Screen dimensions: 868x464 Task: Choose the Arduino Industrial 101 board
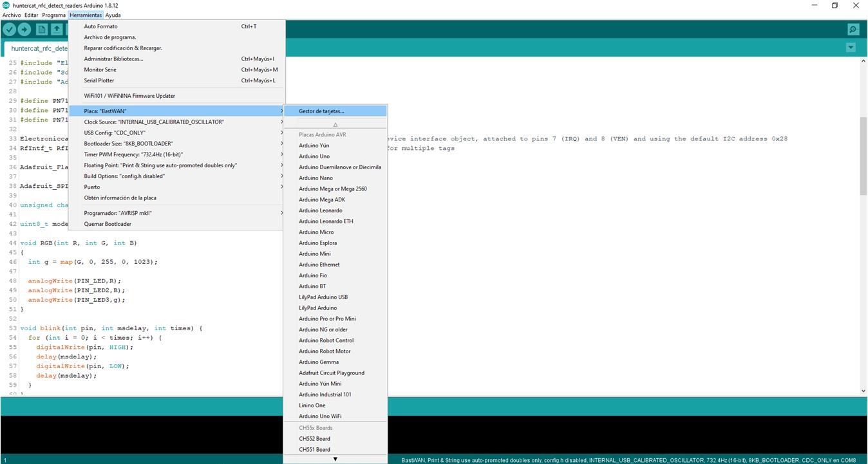[x=335, y=394]
